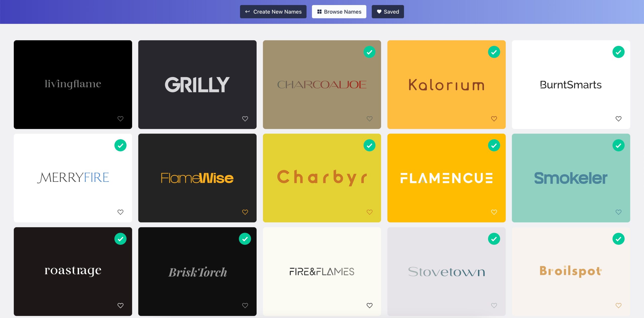Click green check badge on Stovetown

494,239
